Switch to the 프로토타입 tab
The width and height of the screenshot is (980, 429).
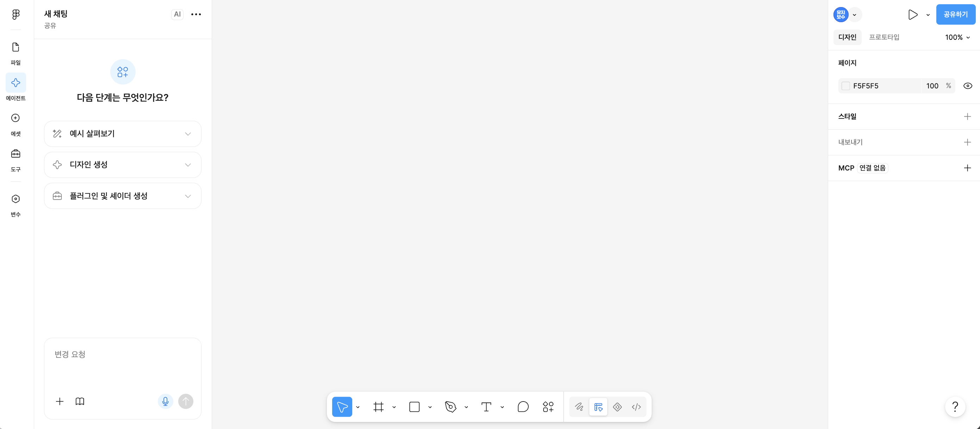(884, 37)
